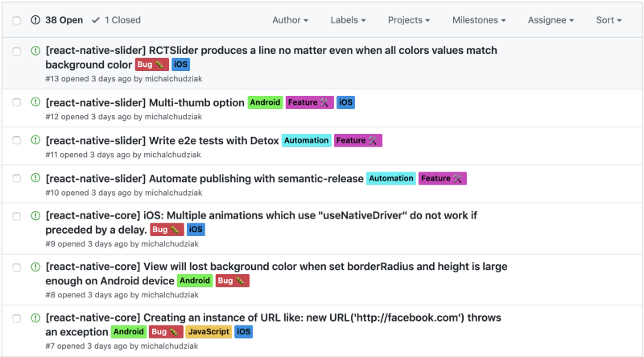Click the iOS label on Multi-thumb issue
Image resolution: width=644 pixels, height=357 pixels.
346,102
